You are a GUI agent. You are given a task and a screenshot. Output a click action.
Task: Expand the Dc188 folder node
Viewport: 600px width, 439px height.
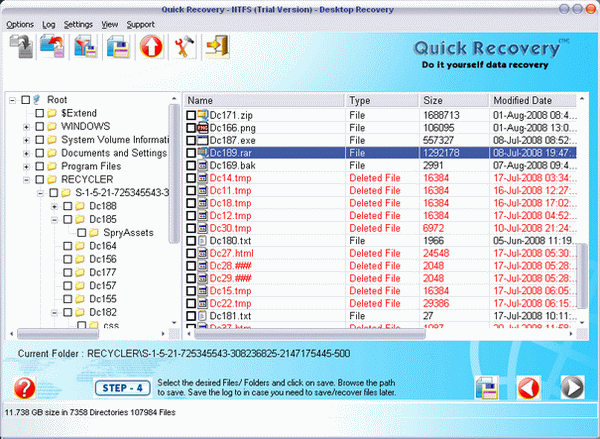point(54,206)
